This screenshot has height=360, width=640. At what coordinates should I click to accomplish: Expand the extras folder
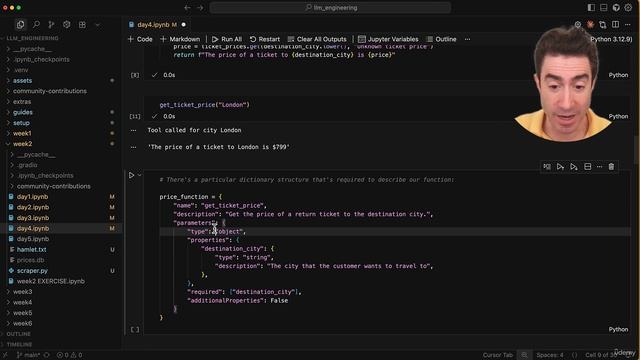(x=22, y=102)
